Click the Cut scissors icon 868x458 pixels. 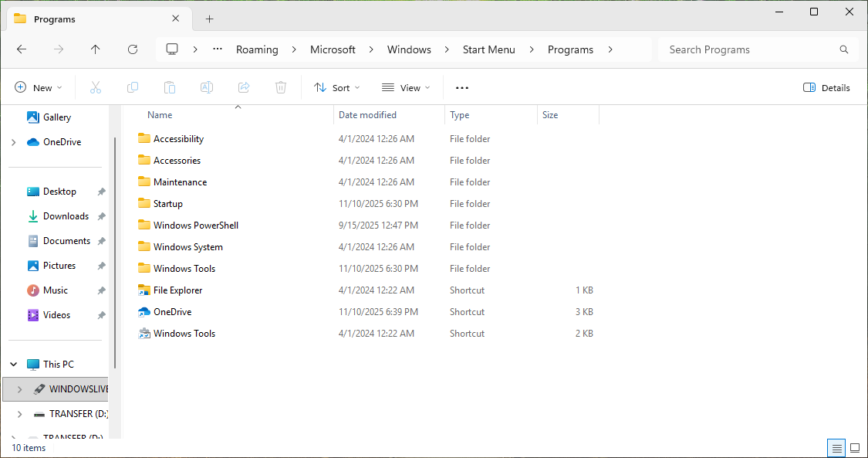pos(96,88)
